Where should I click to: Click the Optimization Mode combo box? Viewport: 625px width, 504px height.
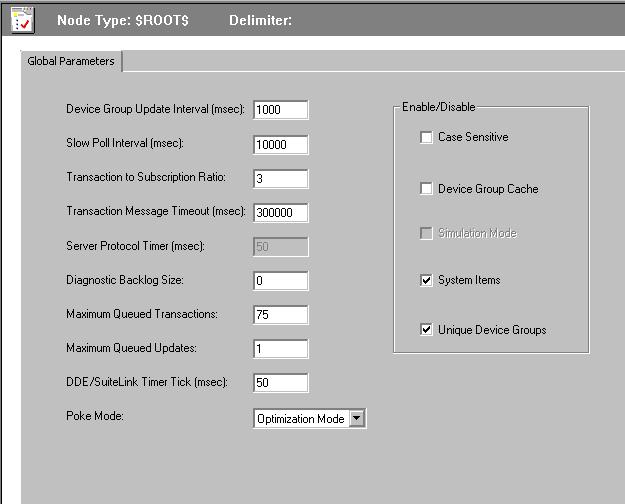(301, 419)
